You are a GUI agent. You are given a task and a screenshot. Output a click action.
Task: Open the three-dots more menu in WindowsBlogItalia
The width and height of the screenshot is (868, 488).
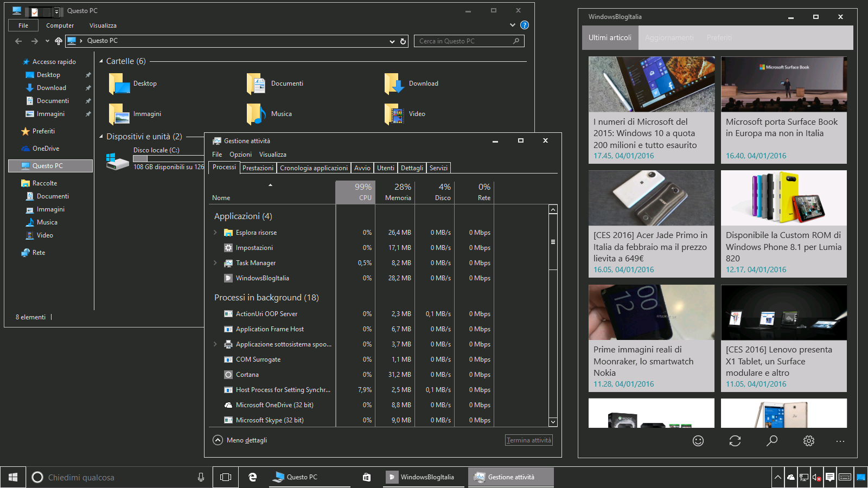point(840,441)
